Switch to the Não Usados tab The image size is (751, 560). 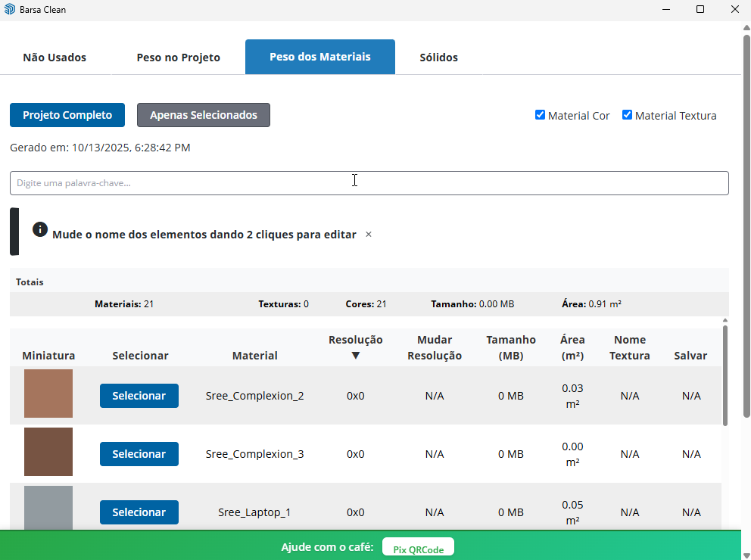coord(55,58)
